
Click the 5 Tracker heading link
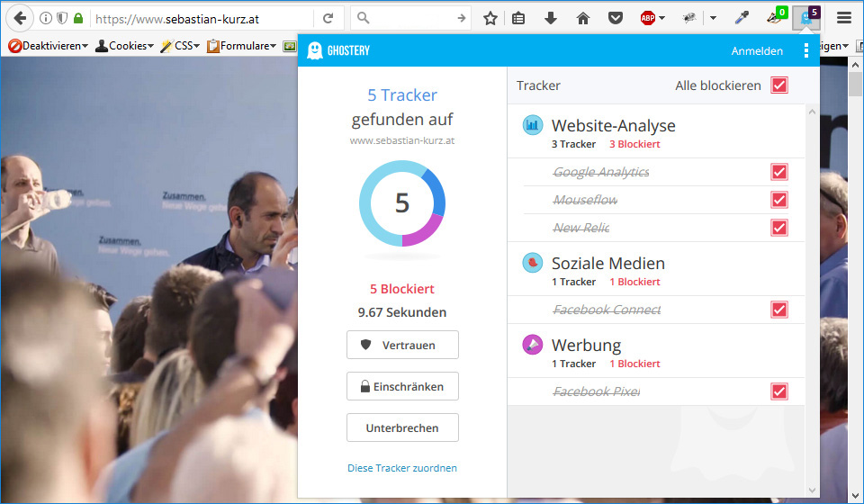[x=402, y=94]
